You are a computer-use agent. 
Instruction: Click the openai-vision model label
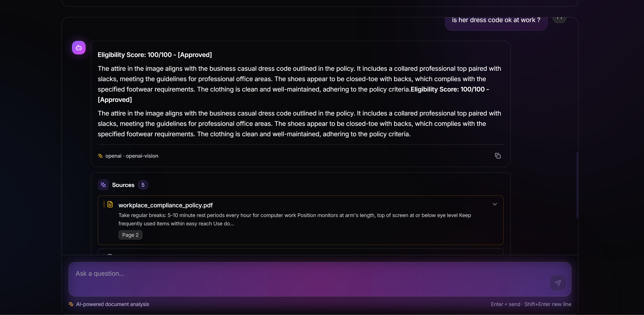[142, 156]
